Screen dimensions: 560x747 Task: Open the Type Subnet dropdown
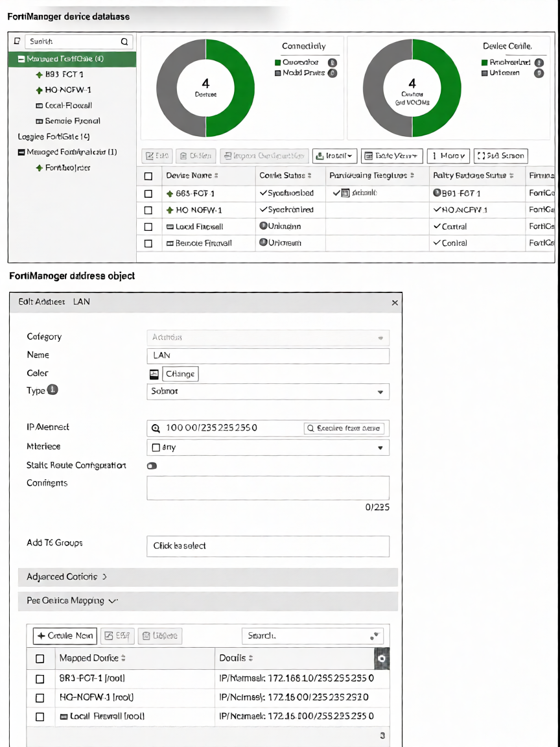tap(268, 392)
